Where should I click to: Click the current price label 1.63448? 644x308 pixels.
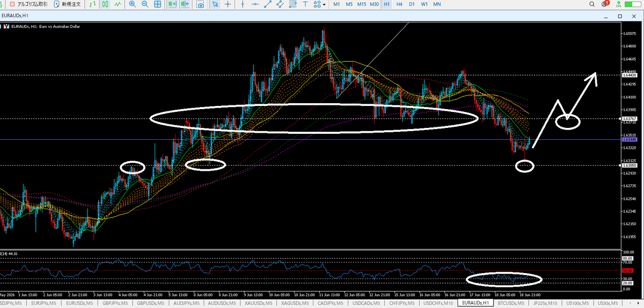pyautogui.click(x=629, y=140)
